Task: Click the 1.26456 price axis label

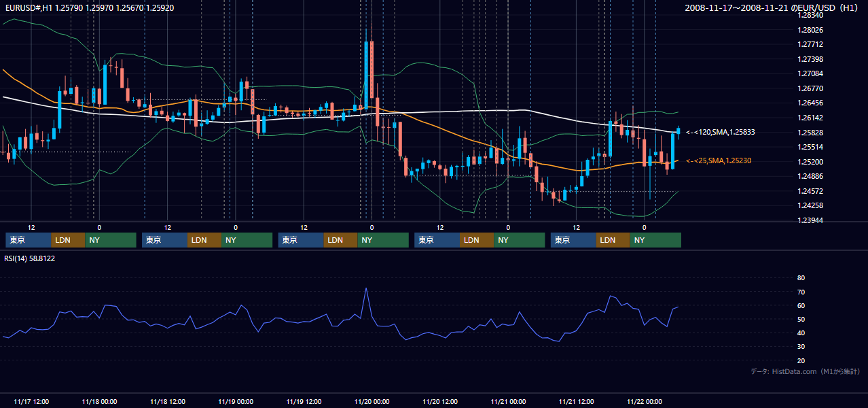Action: pyautogui.click(x=811, y=103)
